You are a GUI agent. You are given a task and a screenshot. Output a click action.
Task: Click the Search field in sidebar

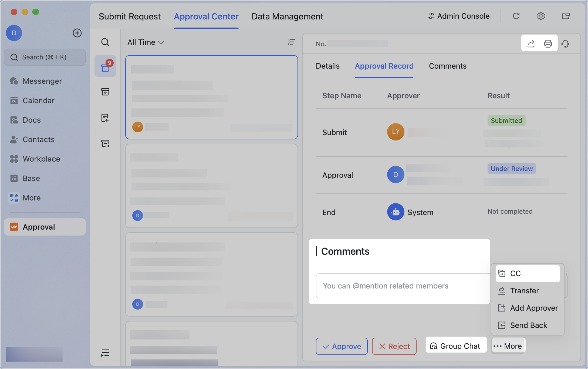pos(45,57)
